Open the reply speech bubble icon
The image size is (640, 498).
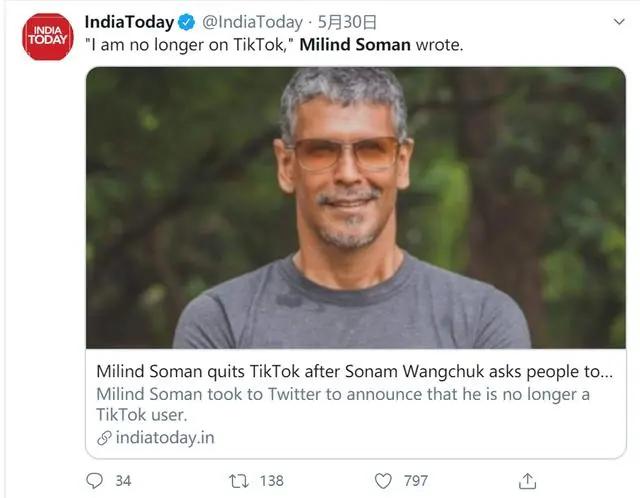point(95,481)
